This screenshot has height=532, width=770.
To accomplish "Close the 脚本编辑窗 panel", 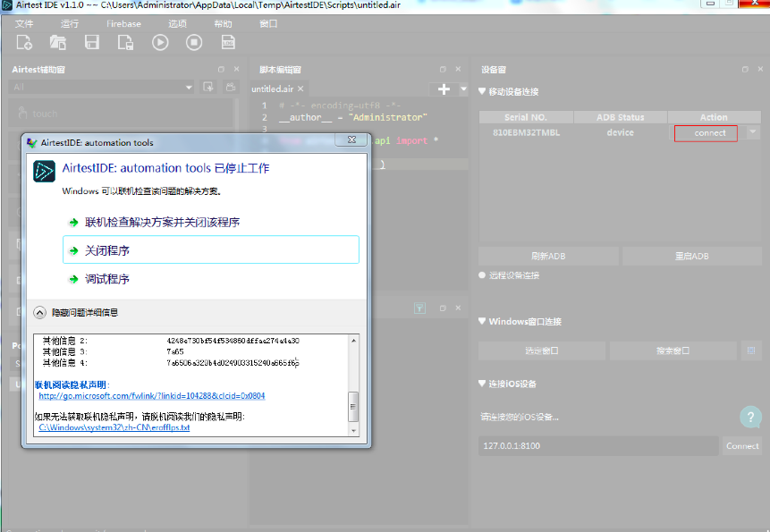I will click(x=458, y=69).
